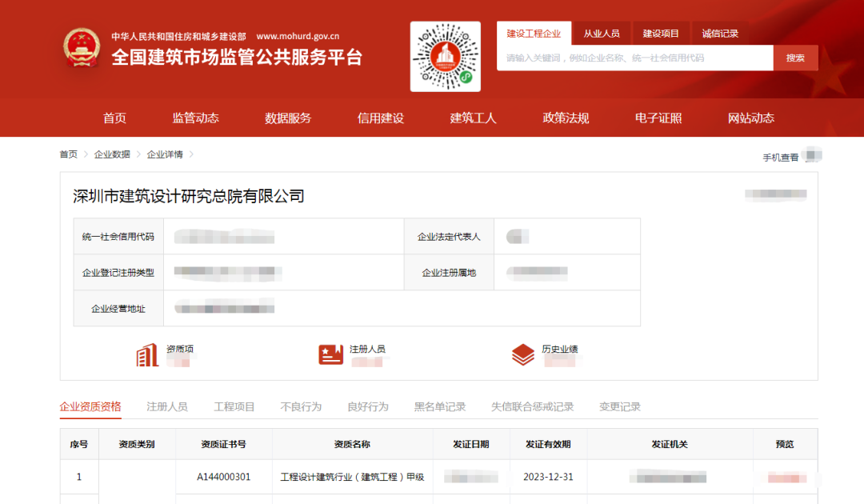The height and width of the screenshot is (504, 864).
Task: Click the company name 深圳市建筑设计研究总院有限公司
Action: tap(189, 196)
